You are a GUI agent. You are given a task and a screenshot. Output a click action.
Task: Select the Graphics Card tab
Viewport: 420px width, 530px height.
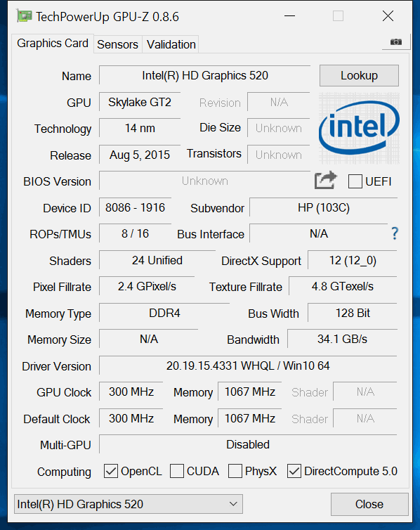[53, 44]
